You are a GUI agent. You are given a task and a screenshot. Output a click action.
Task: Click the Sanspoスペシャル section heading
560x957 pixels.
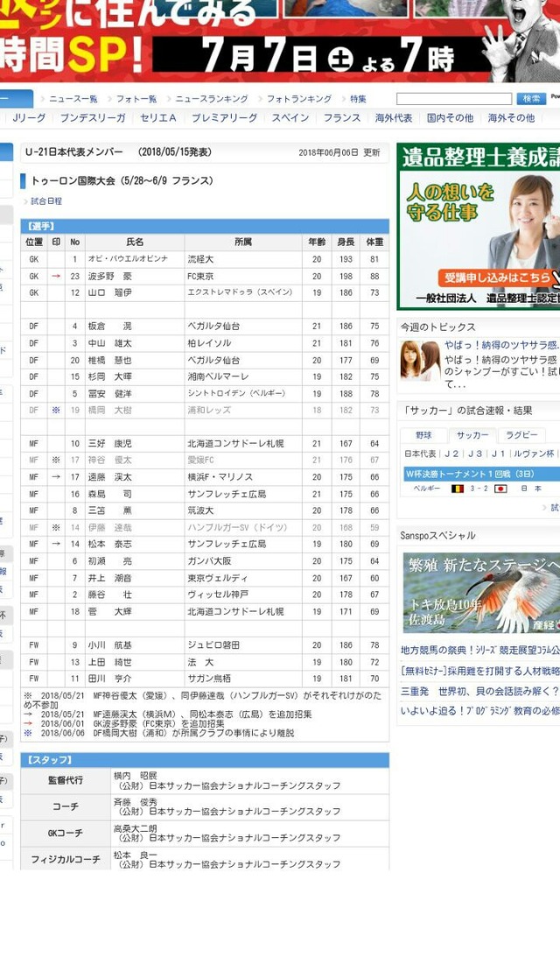(x=437, y=536)
